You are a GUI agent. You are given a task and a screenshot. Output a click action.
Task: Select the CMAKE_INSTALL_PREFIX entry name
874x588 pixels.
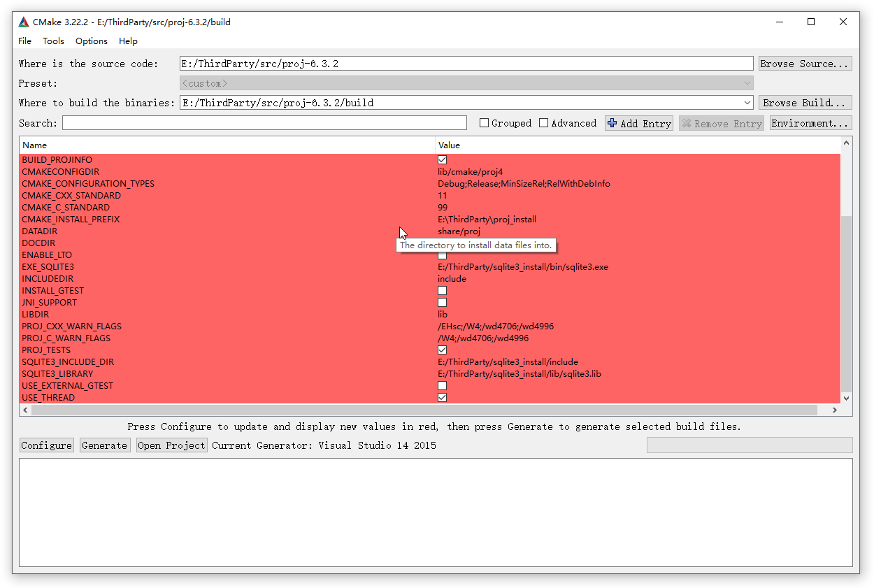[x=71, y=220]
